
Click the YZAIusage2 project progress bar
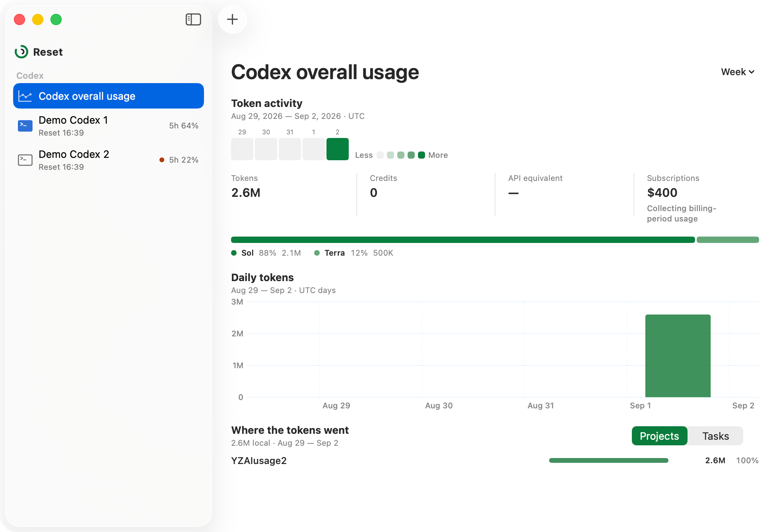coord(609,460)
